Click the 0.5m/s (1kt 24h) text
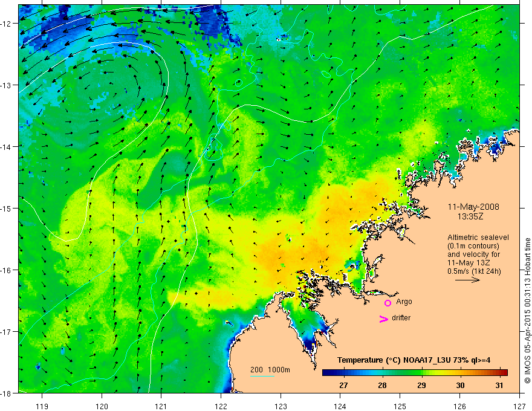The height and width of the screenshot is (411, 532). tap(474, 271)
